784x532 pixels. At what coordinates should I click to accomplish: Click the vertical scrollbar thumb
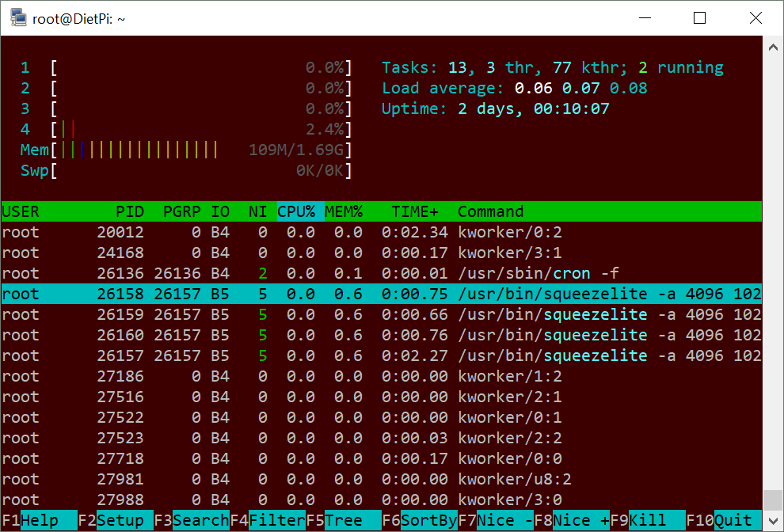(773, 500)
